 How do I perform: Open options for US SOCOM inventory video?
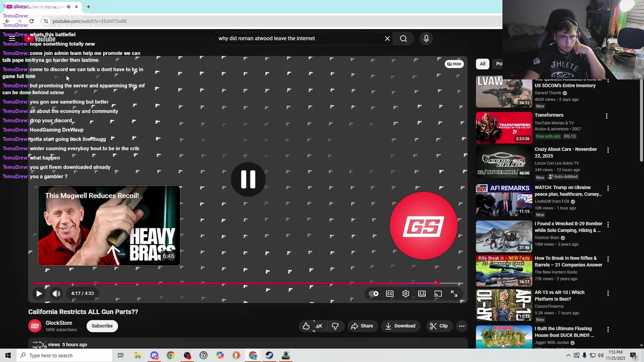coord(608,81)
